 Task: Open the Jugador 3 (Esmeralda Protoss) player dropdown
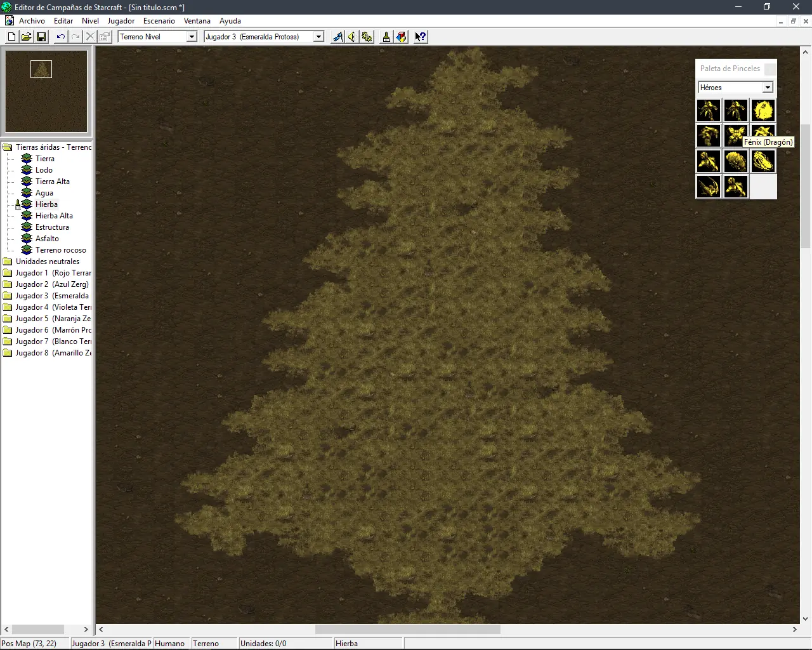318,37
